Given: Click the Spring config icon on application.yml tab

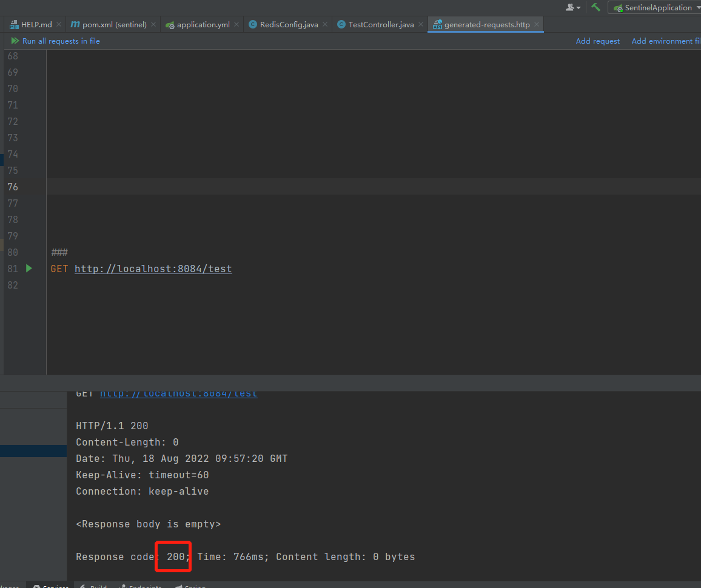Looking at the screenshot, I should tap(170, 25).
